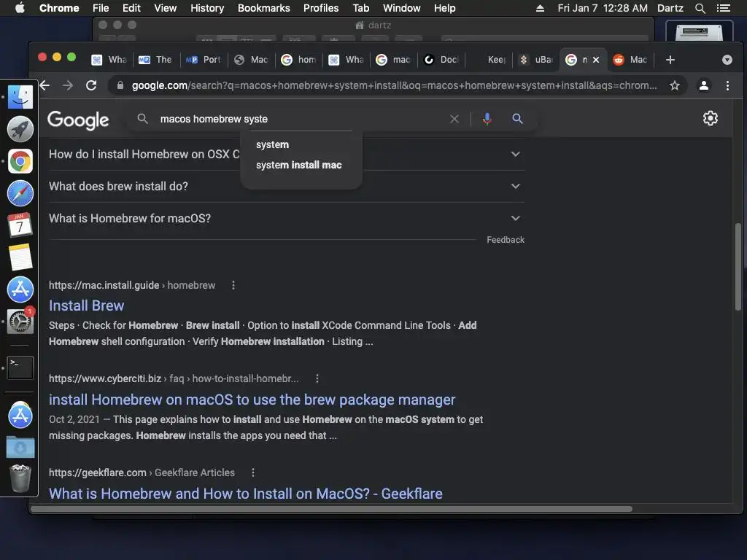Open the Help menu in the menu bar
The image size is (747, 560).
click(x=444, y=8)
